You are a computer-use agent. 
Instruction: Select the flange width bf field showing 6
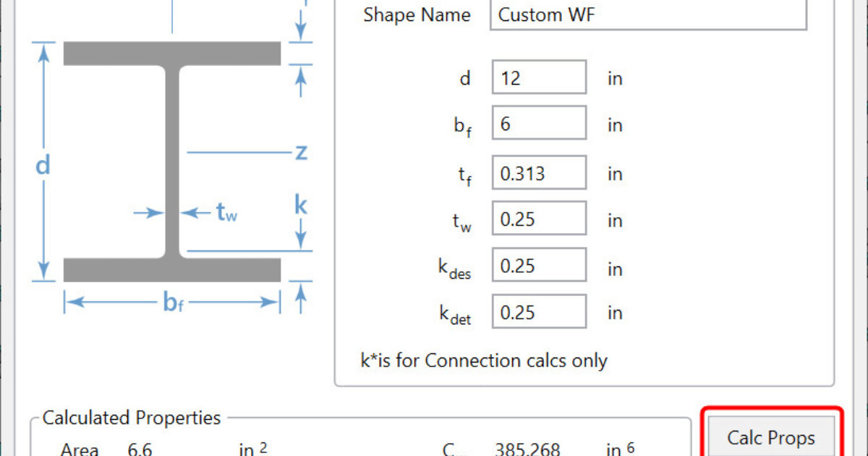[538, 122]
